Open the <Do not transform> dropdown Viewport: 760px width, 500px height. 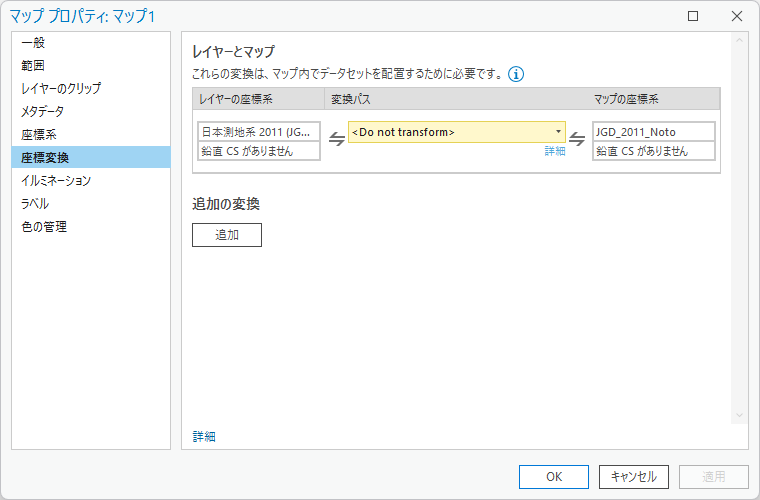(457, 132)
